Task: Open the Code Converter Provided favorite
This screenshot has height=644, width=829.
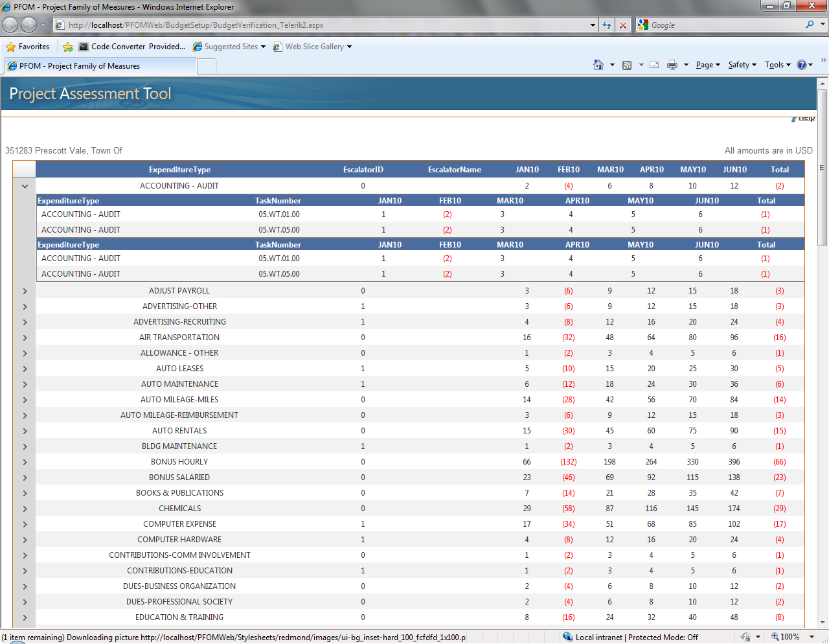Action: click(132, 47)
